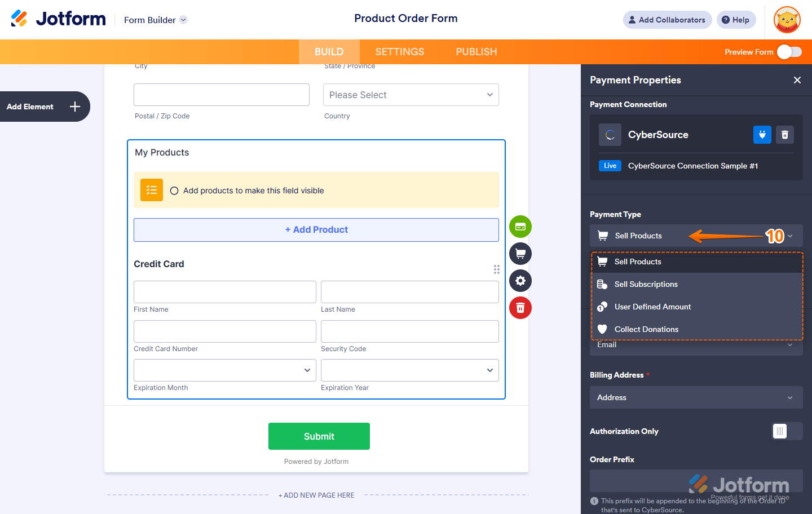Switch to the SETTINGS tab
This screenshot has height=514, width=812.
coord(400,52)
